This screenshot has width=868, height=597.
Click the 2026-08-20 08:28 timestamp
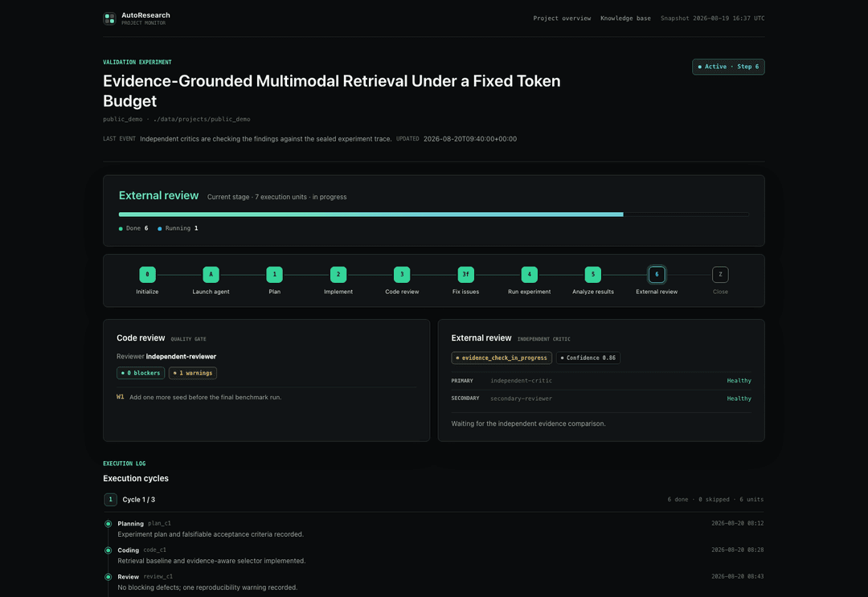pos(737,550)
